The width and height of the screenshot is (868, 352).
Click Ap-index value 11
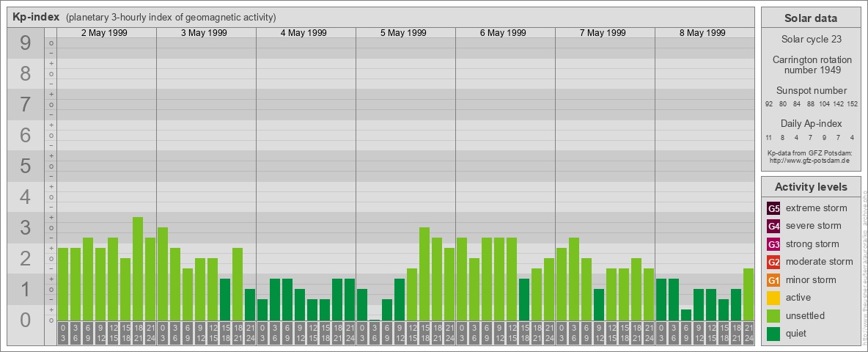(x=769, y=137)
